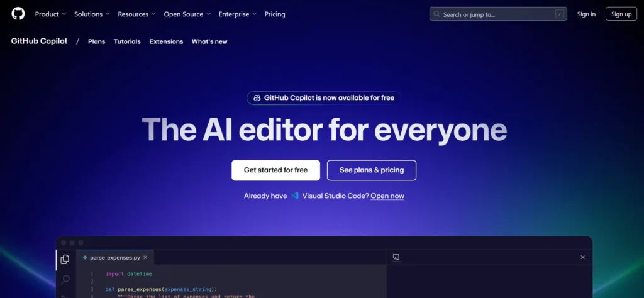Select the Extensions subnav item
The width and height of the screenshot is (644, 298).
coord(166,41)
